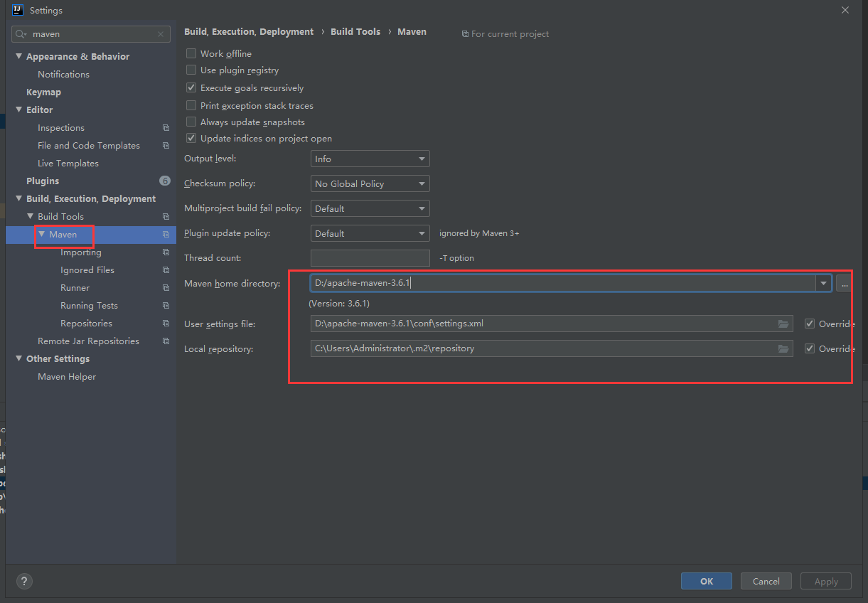
Task: Click project-level icon beside Remote Jar Repositories
Action: click(x=166, y=341)
